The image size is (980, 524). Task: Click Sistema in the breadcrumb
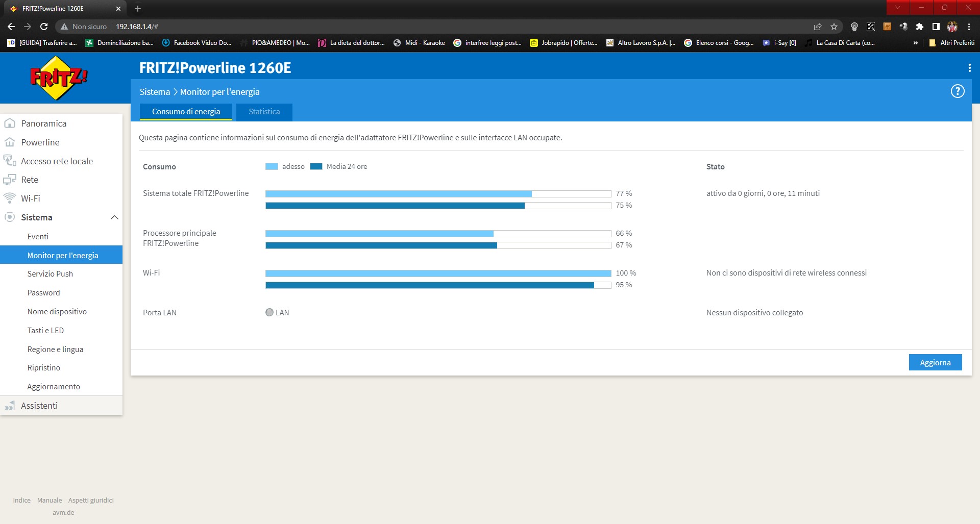pyautogui.click(x=155, y=92)
